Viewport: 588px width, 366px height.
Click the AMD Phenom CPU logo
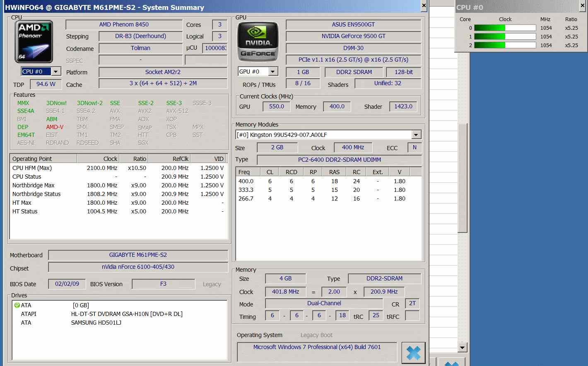pos(34,41)
